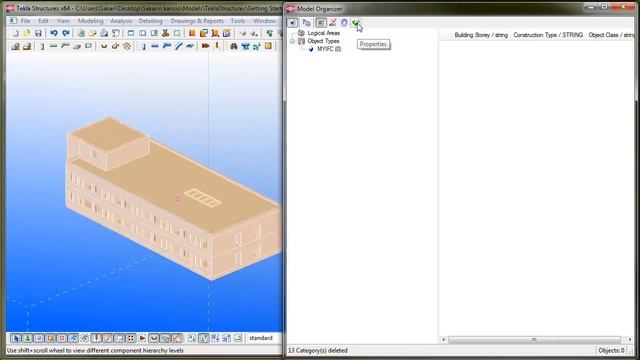The image size is (640, 360).
Task: Click the Redo arrow icon
Action: [66, 33]
